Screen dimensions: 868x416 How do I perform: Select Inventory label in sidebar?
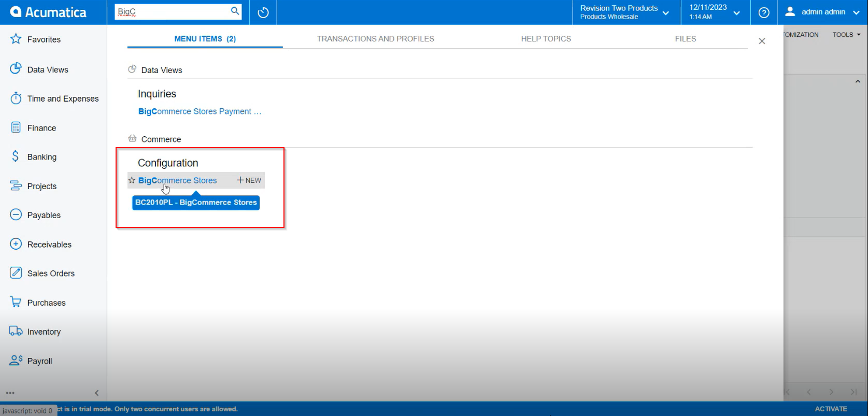coord(44,332)
